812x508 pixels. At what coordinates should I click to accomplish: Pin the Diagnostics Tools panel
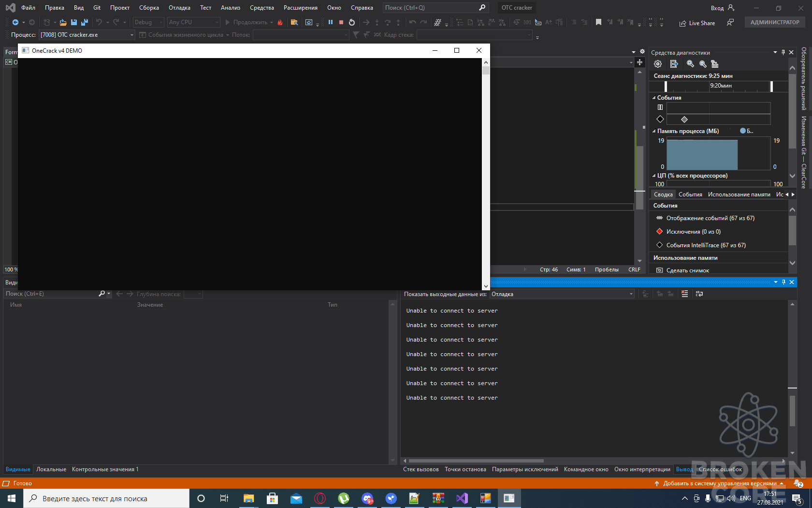783,52
